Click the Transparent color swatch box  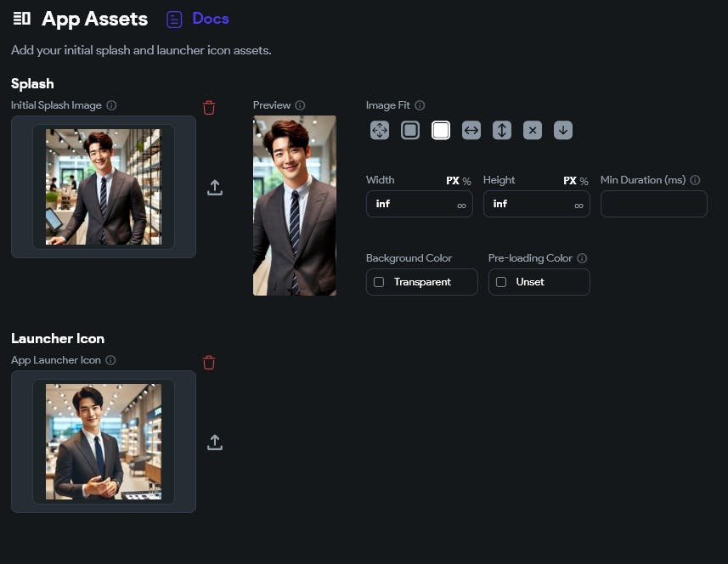click(379, 282)
